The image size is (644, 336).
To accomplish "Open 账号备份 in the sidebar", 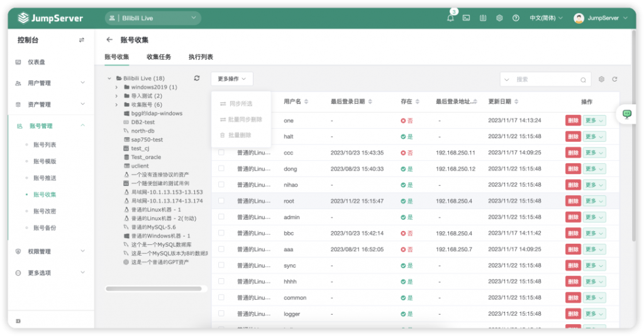I will pyautogui.click(x=45, y=228).
